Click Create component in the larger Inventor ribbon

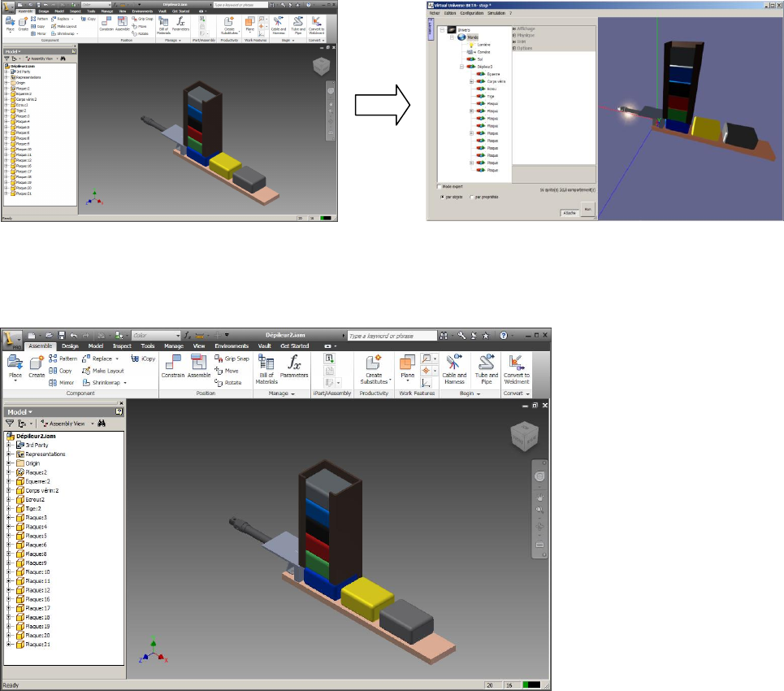tap(37, 367)
